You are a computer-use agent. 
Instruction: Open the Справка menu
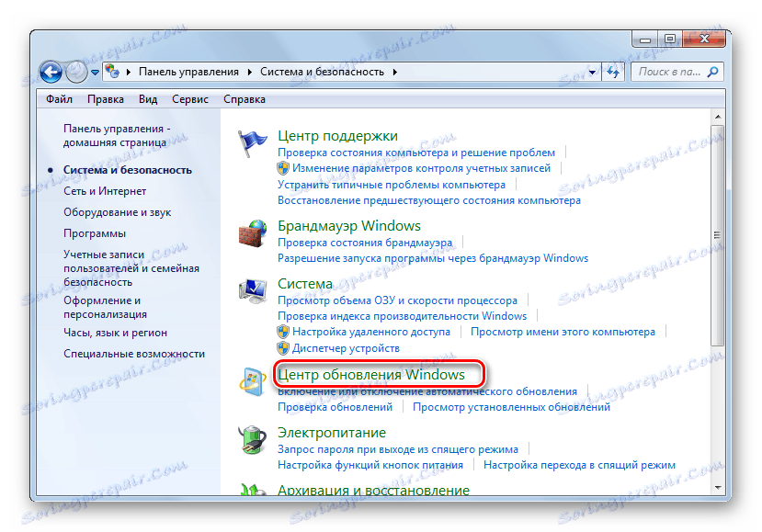pos(245,99)
